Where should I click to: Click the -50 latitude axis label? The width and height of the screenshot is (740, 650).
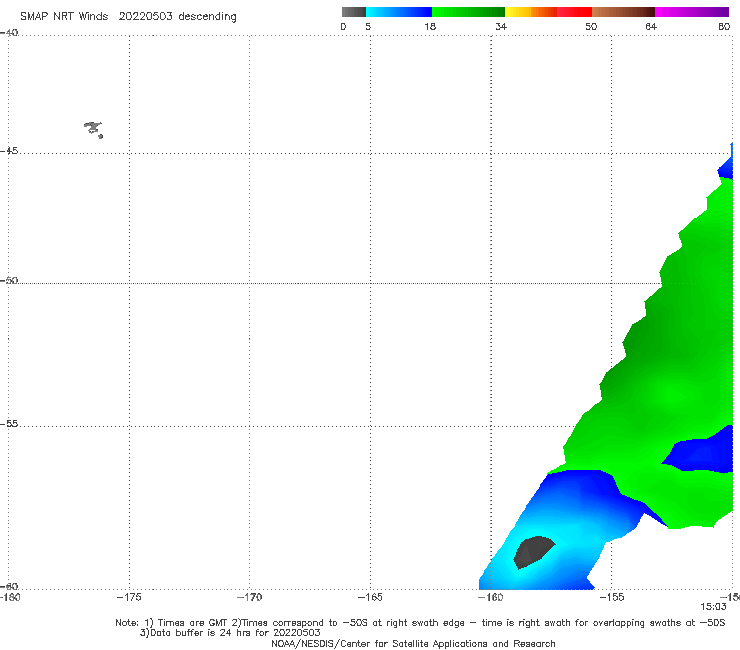click(x=9, y=281)
